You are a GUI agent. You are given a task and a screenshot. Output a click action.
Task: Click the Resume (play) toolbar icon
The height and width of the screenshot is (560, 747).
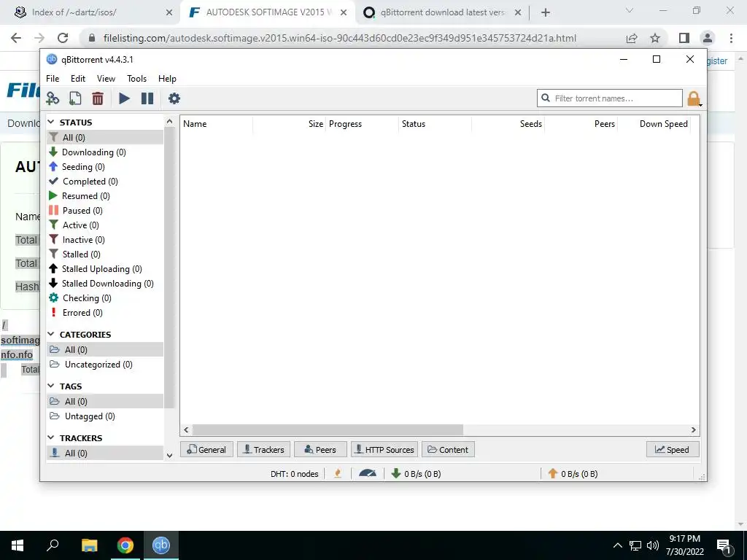tap(124, 98)
